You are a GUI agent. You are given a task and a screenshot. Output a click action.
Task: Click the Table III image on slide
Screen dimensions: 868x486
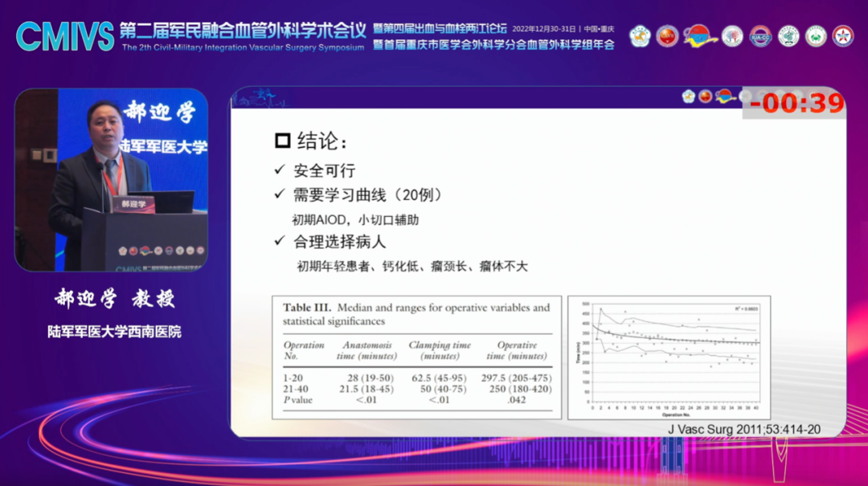(x=417, y=357)
